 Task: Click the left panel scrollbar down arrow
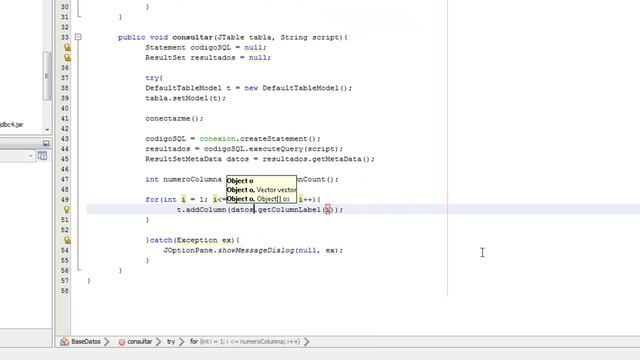[x=47, y=130]
